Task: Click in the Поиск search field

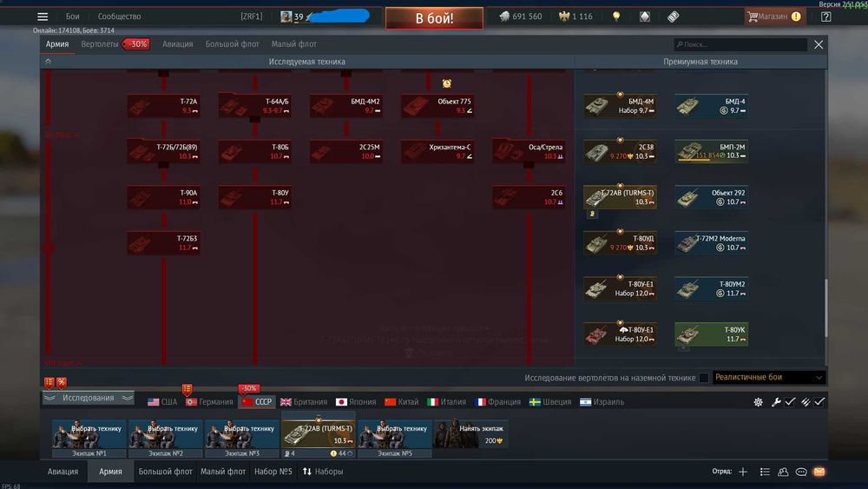Action: pos(740,44)
